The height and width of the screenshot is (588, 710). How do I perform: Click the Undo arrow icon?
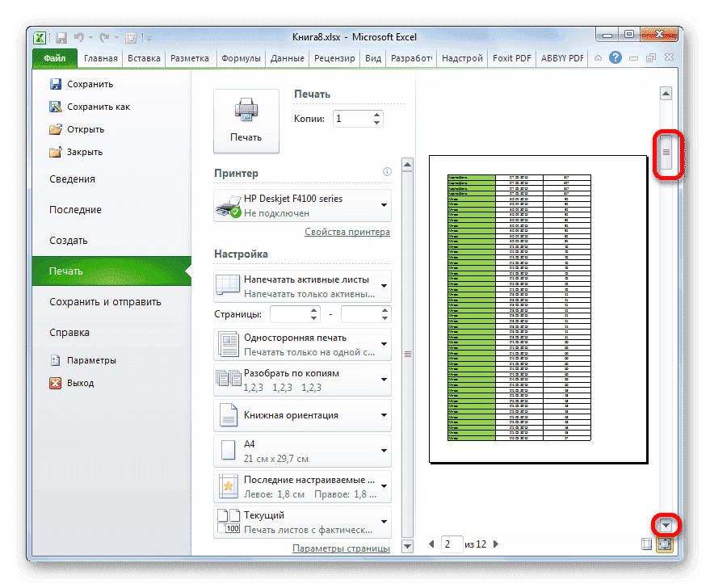coord(78,37)
